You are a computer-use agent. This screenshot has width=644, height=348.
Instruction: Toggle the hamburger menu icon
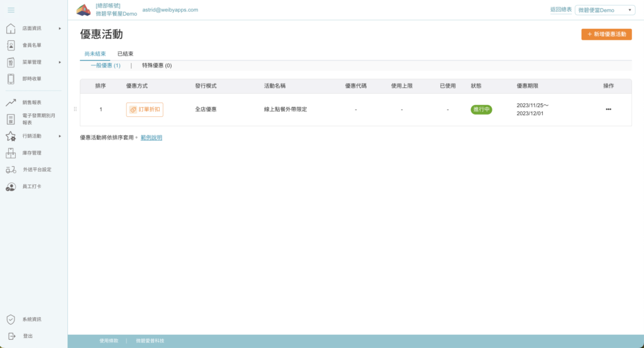pos(11,10)
